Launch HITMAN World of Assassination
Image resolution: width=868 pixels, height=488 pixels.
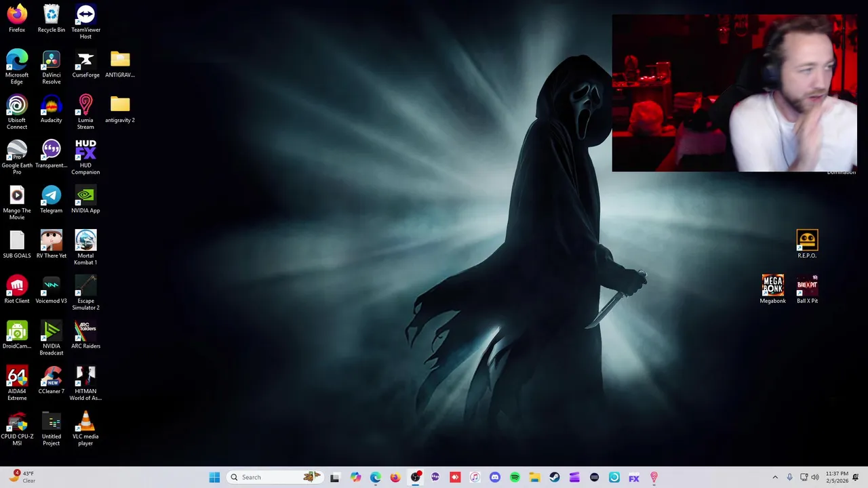pyautogui.click(x=85, y=383)
